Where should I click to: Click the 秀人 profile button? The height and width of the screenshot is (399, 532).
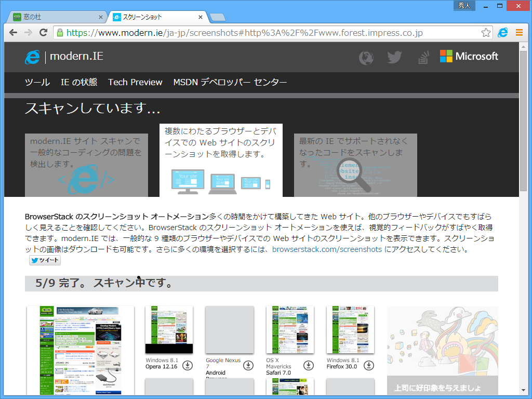(464, 6)
